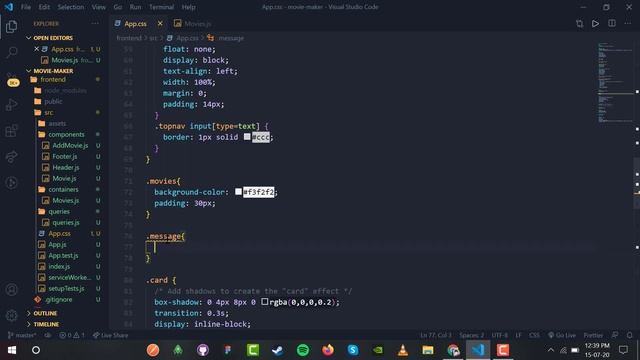Open the Edit menu

(44, 7)
